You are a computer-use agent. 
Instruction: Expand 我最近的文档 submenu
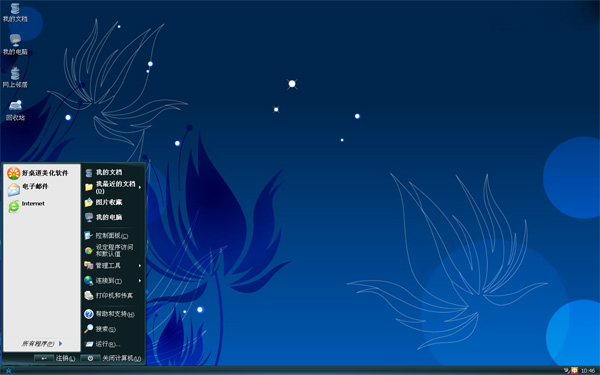coord(113,187)
